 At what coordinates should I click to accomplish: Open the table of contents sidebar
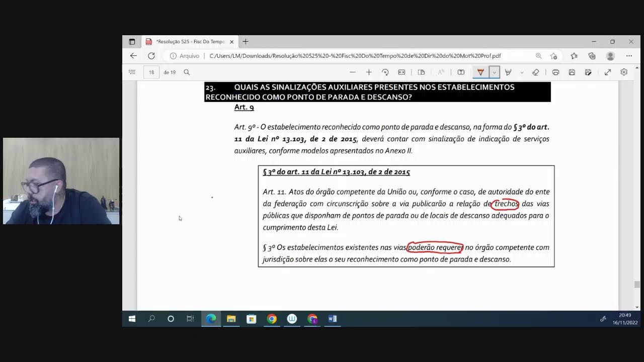(132, 72)
